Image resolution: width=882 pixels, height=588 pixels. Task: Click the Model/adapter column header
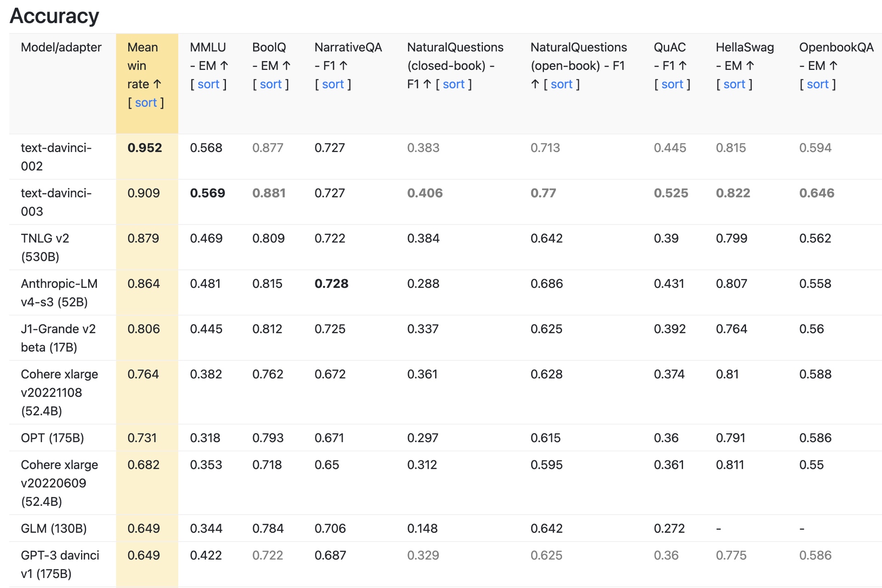tap(61, 47)
